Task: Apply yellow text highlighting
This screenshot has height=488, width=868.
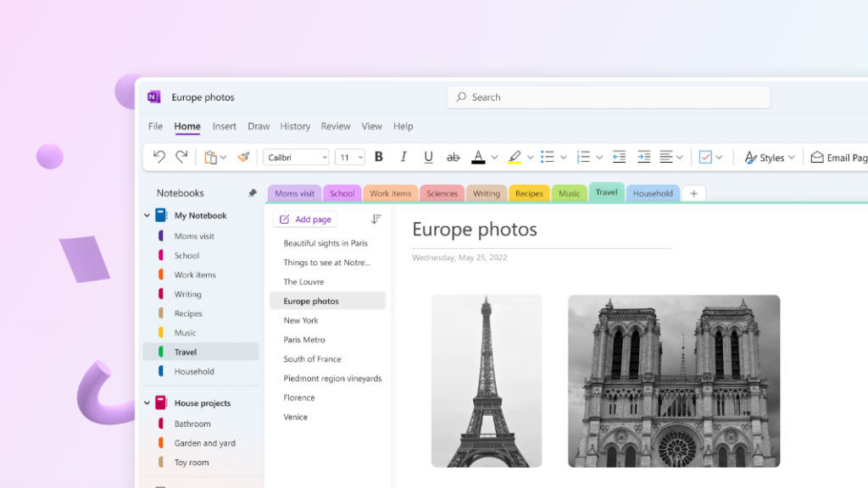Action: click(515, 158)
